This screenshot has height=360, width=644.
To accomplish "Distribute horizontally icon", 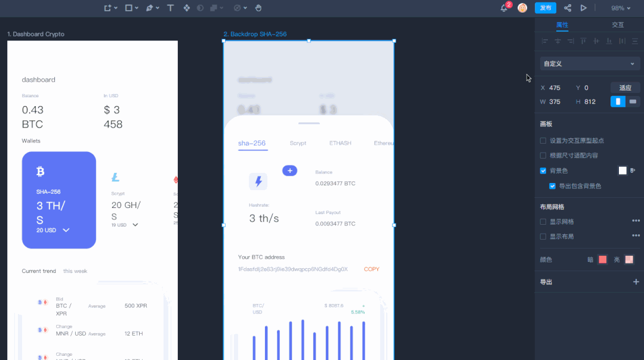I will coord(623,41).
